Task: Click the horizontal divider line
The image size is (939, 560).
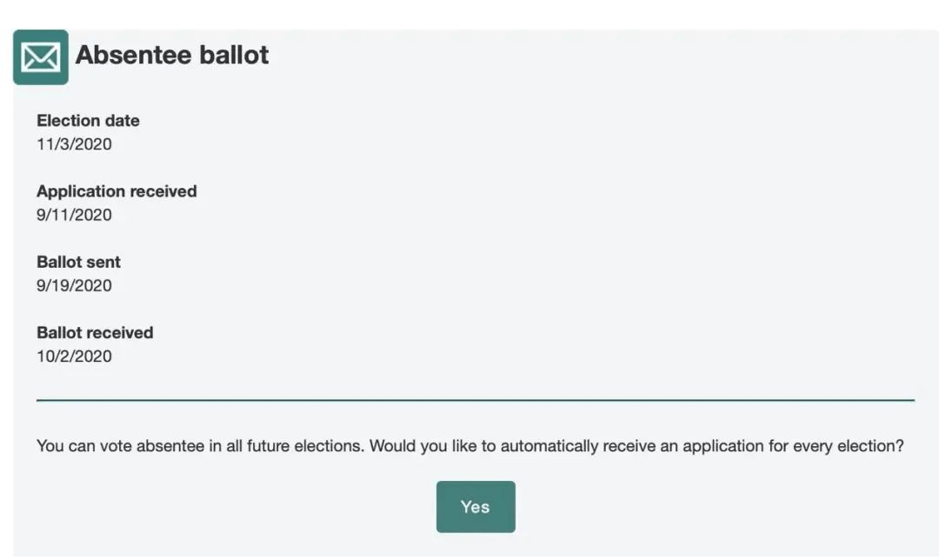Action: click(476, 399)
